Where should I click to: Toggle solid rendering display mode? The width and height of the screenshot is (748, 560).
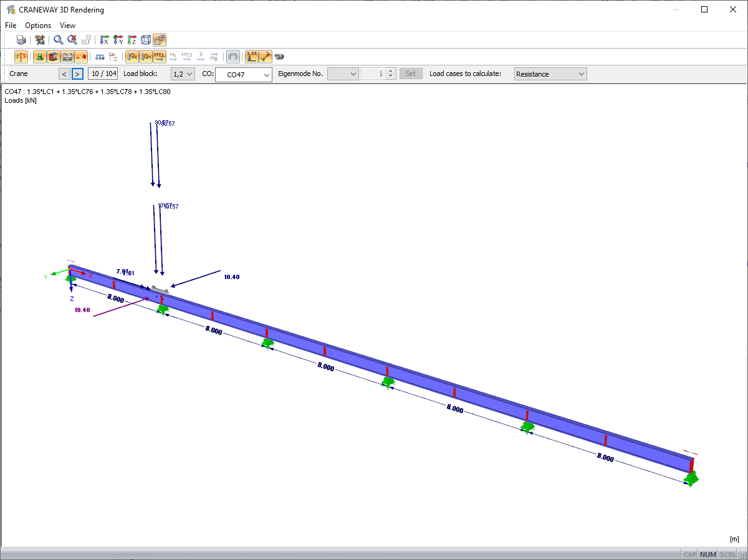[159, 40]
